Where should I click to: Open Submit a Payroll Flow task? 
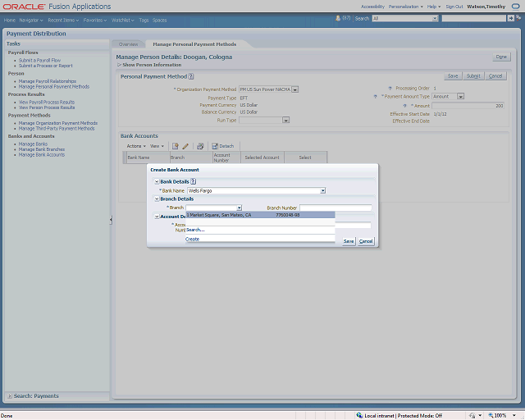(39, 60)
